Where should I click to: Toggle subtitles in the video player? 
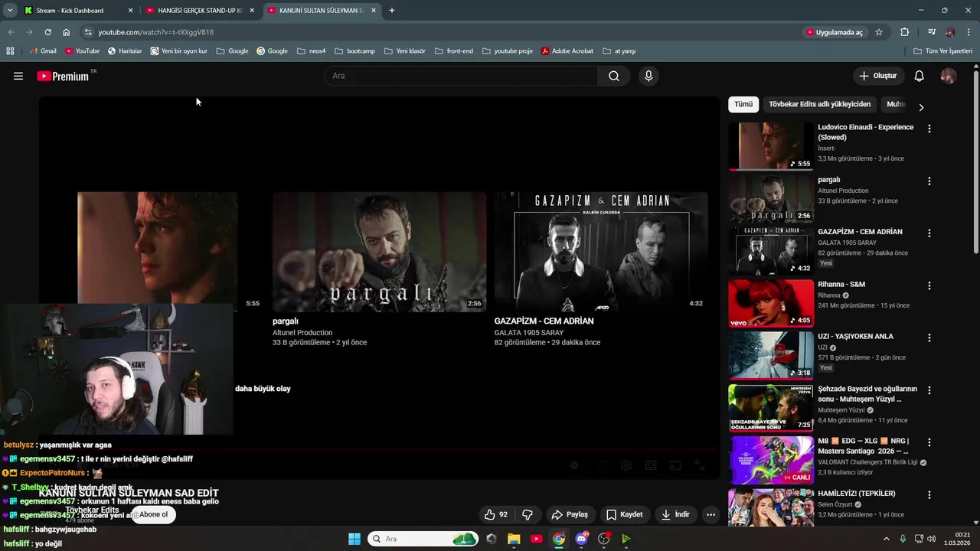tap(602, 465)
